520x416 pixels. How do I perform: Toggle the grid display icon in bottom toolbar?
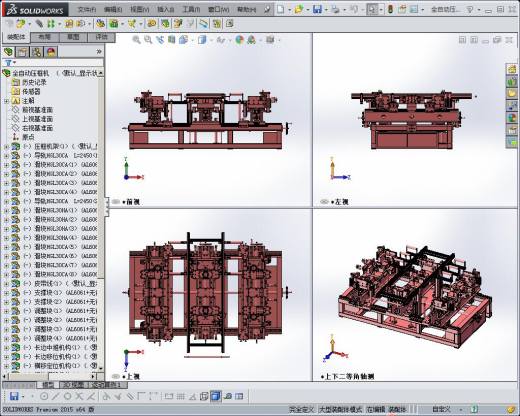[x=181, y=396]
